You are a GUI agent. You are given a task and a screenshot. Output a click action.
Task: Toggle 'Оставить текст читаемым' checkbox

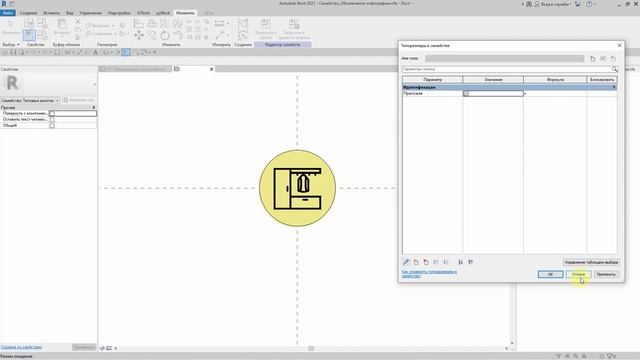(x=52, y=120)
